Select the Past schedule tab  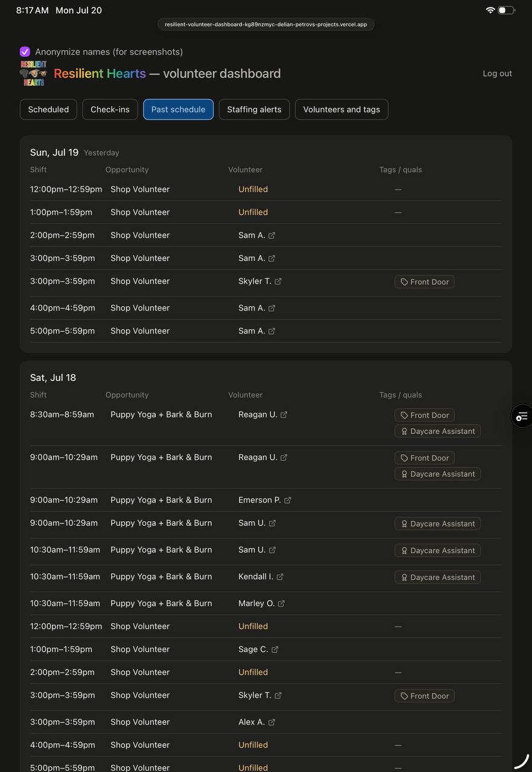click(178, 109)
